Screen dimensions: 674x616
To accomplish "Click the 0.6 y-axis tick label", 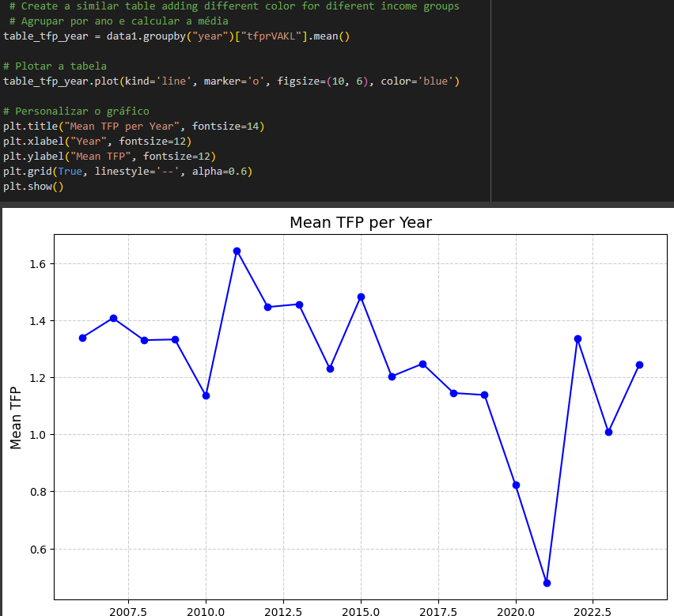I will [x=38, y=550].
